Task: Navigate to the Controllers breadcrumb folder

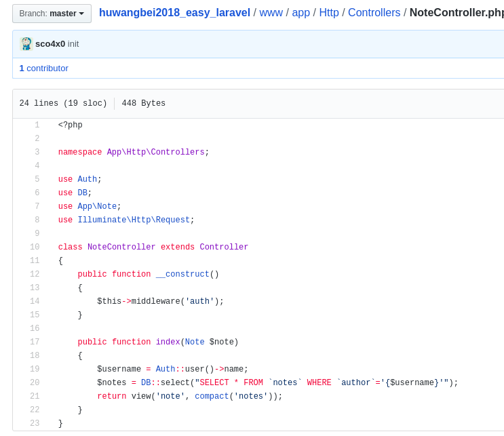Action: (374, 13)
